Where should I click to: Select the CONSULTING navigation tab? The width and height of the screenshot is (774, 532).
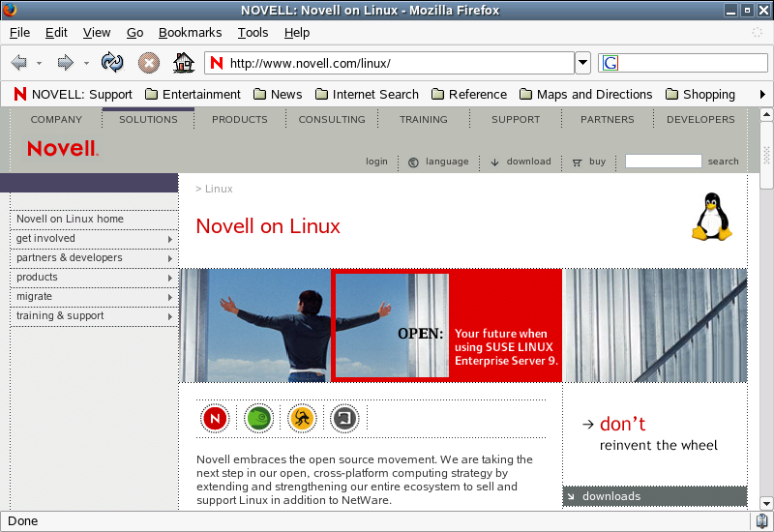332,119
